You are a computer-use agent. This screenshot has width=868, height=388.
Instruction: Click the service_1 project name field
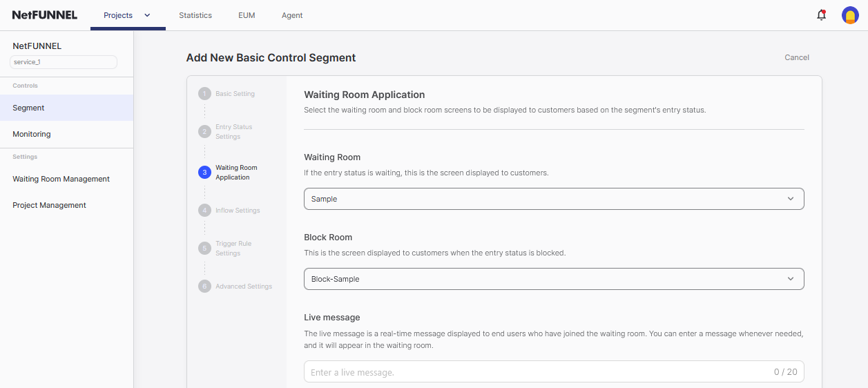click(x=64, y=62)
